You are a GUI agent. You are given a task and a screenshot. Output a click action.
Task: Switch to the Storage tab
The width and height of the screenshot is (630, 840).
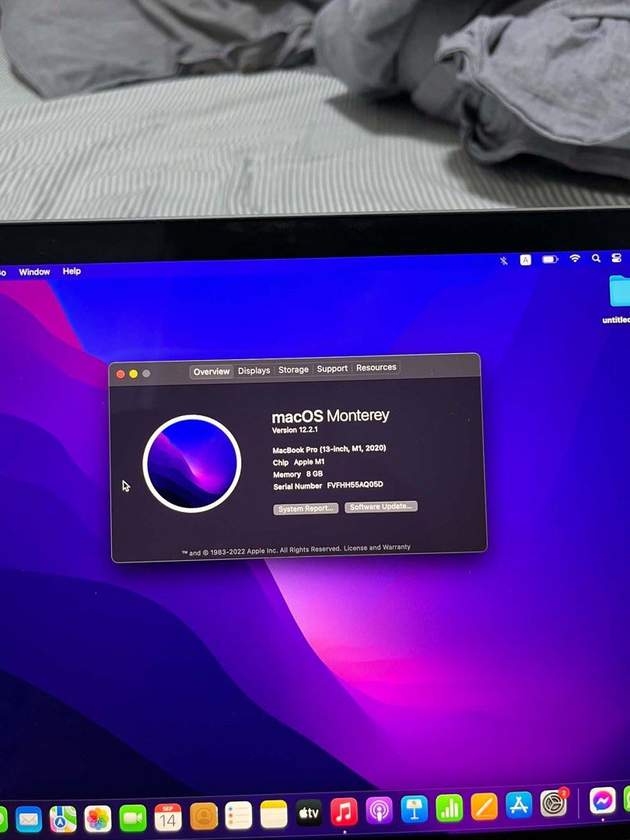293,369
